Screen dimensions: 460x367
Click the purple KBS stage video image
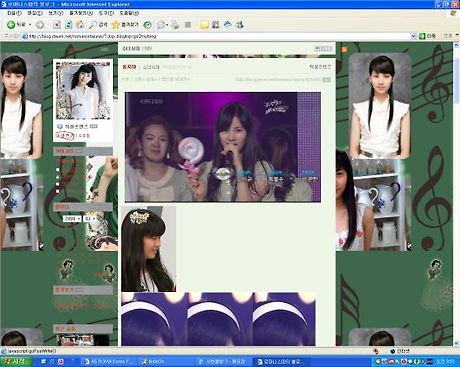click(x=223, y=147)
